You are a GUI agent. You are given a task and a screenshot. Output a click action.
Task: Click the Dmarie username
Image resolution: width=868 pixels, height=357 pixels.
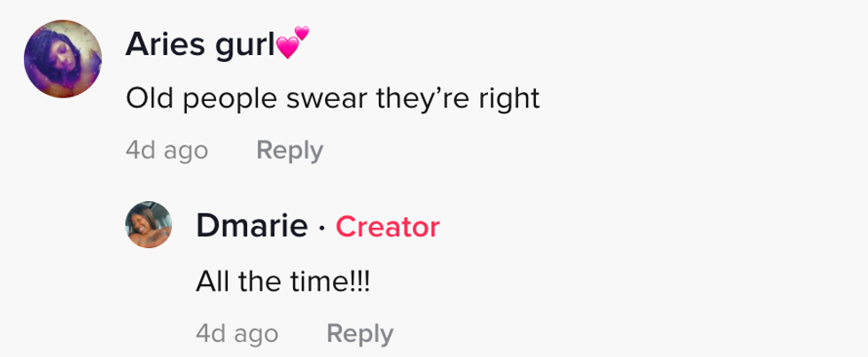[x=252, y=227]
